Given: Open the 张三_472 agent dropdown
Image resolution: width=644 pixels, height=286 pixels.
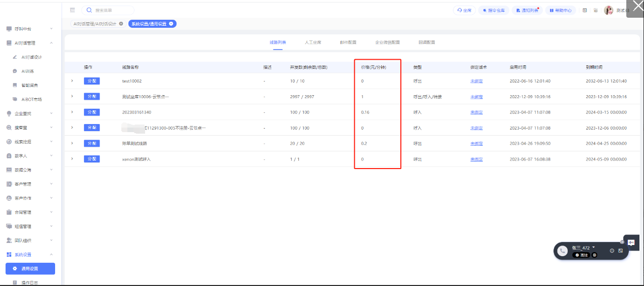Looking at the screenshot, I should (593, 248).
